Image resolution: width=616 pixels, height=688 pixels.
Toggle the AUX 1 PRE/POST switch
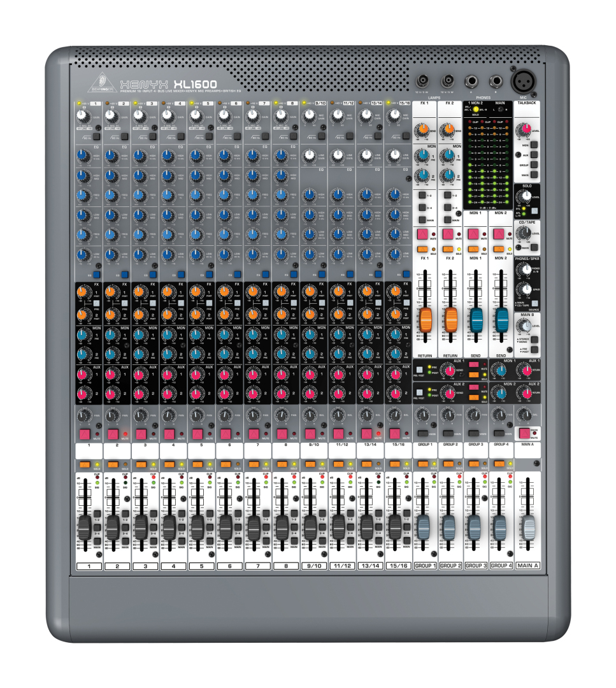pos(419,368)
